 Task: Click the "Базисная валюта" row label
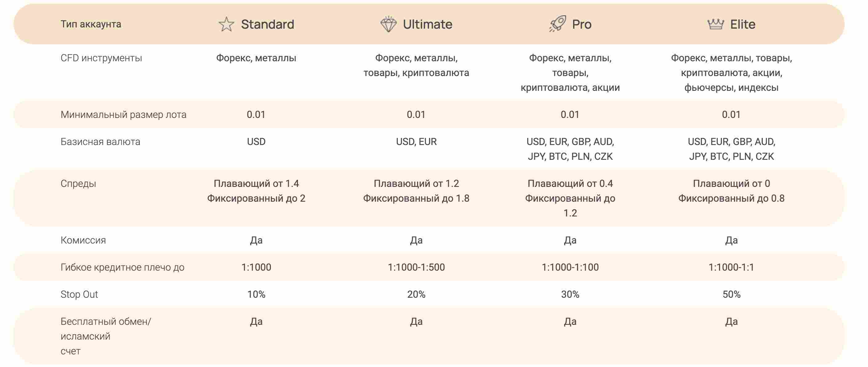(100, 142)
